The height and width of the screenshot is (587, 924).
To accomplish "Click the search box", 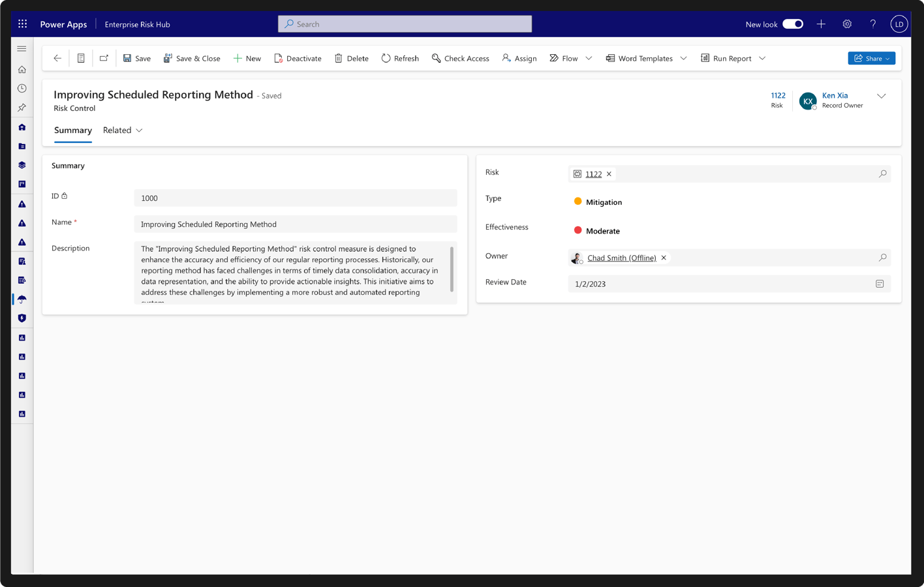I will 405,24.
